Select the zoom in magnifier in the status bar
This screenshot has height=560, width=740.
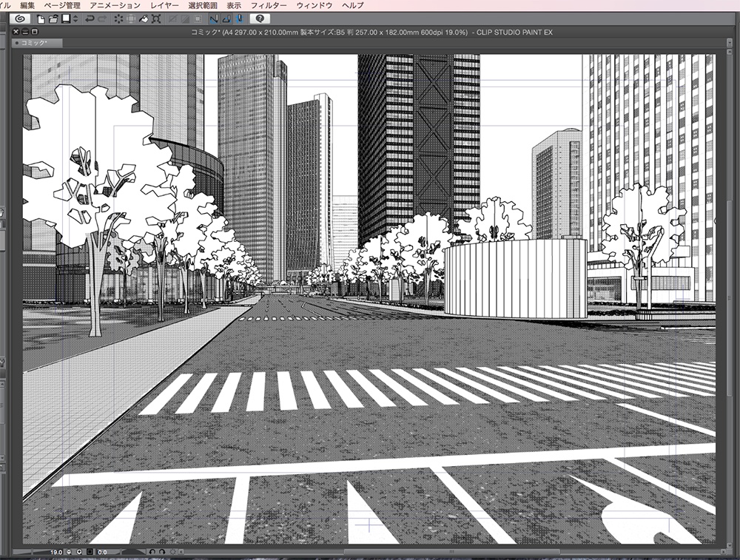[x=79, y=552]
